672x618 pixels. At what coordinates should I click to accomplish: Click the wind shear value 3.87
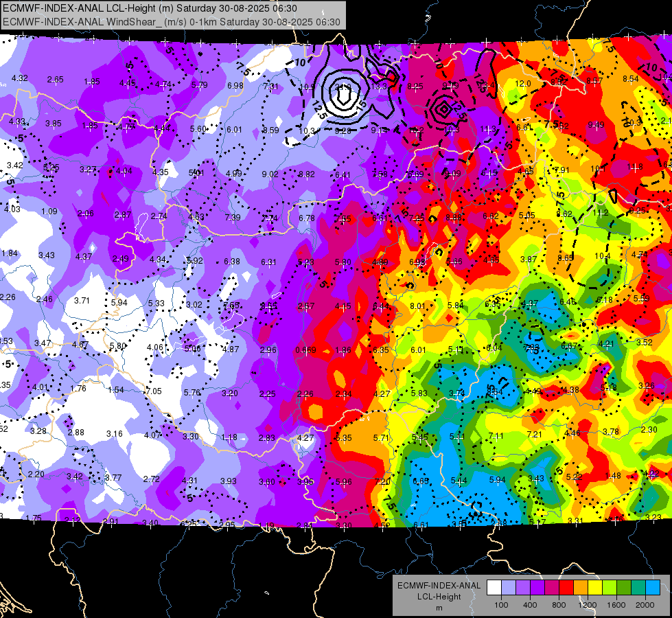tap(529, 260)
